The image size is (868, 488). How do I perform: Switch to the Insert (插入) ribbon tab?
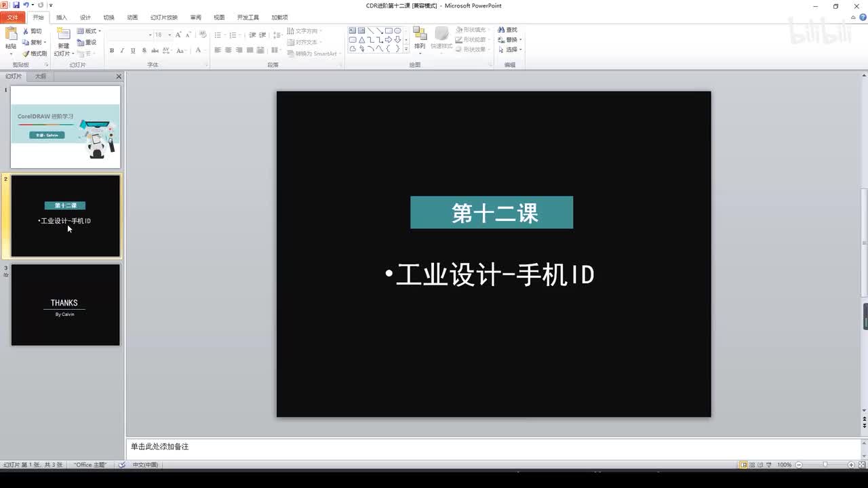[62, 18]
